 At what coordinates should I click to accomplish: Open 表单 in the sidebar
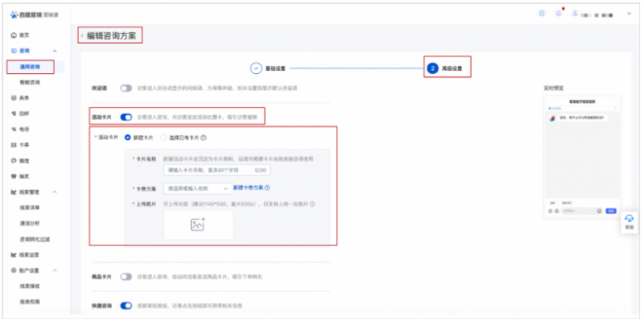(x=24, y=97)
